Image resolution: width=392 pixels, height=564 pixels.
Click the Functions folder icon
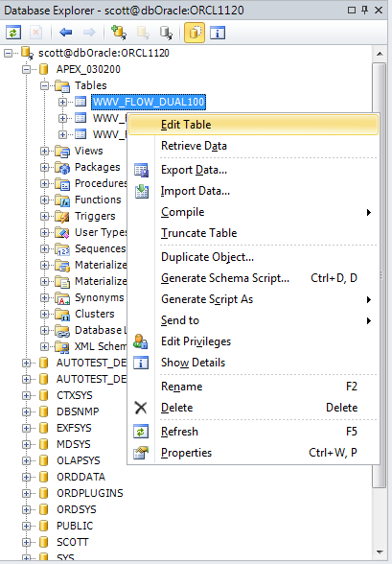pyautogui.click(x=62, y=200)
